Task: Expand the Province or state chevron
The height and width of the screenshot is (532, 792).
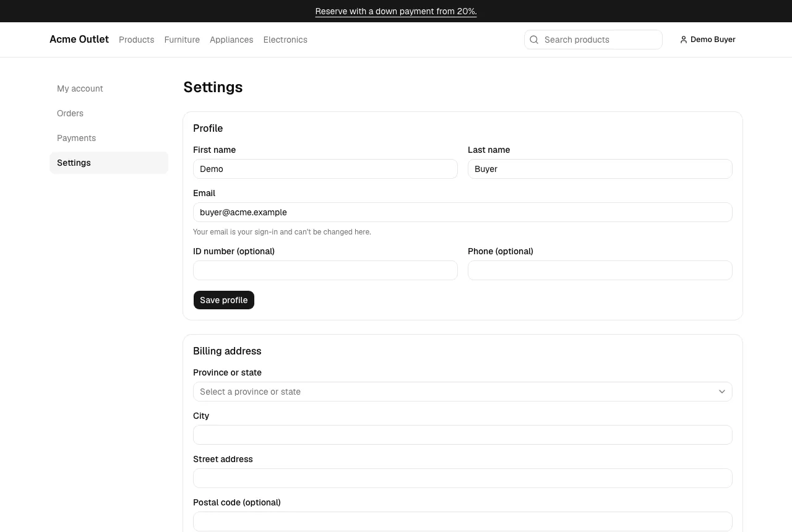Action: pos(722,392)
